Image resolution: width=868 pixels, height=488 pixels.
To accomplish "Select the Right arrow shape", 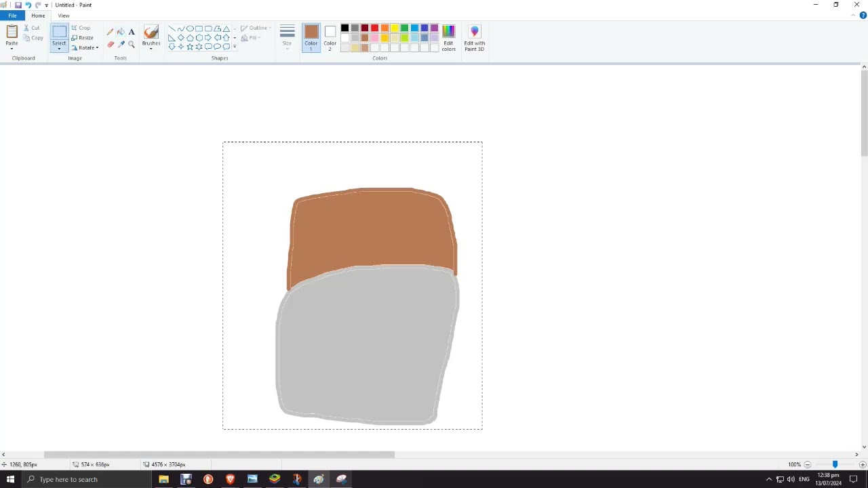I will click(208, 38).
